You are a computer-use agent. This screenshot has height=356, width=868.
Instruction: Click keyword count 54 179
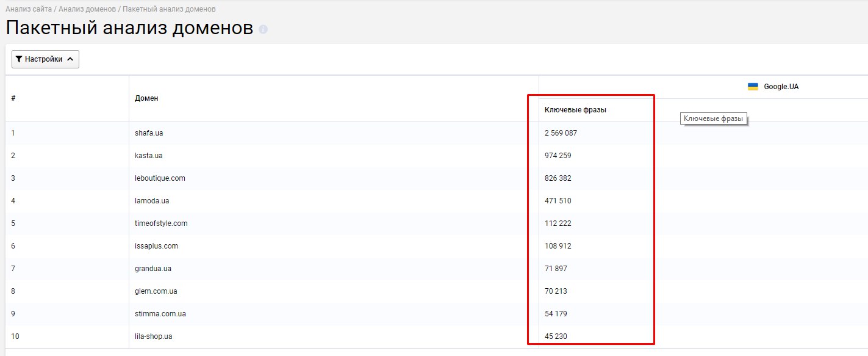click(556, 314)
